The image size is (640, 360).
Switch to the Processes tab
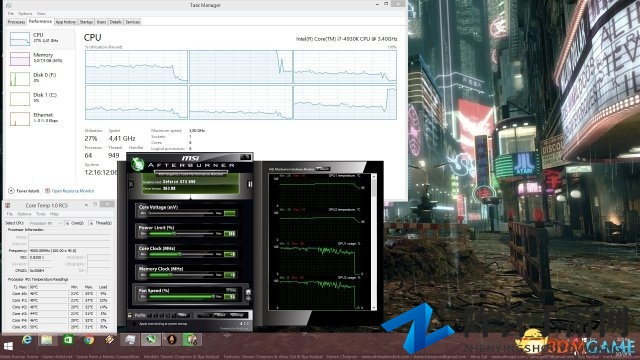[x=16, y=22]
